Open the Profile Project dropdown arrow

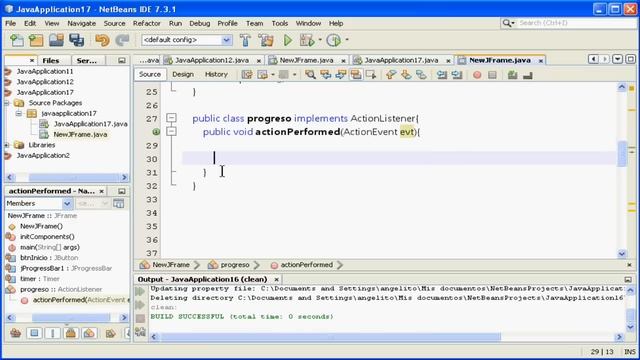(x=347, y=40)
